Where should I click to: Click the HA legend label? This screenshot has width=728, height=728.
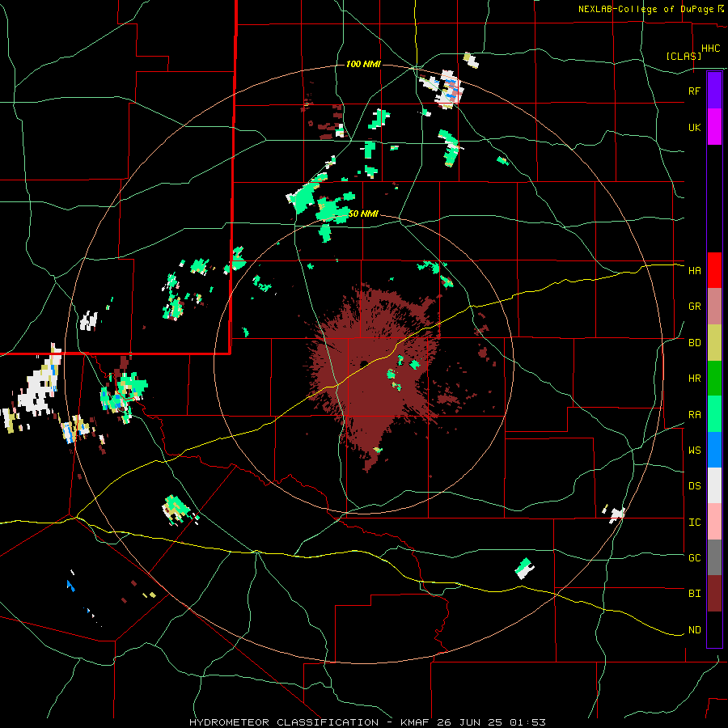point(695,270)
